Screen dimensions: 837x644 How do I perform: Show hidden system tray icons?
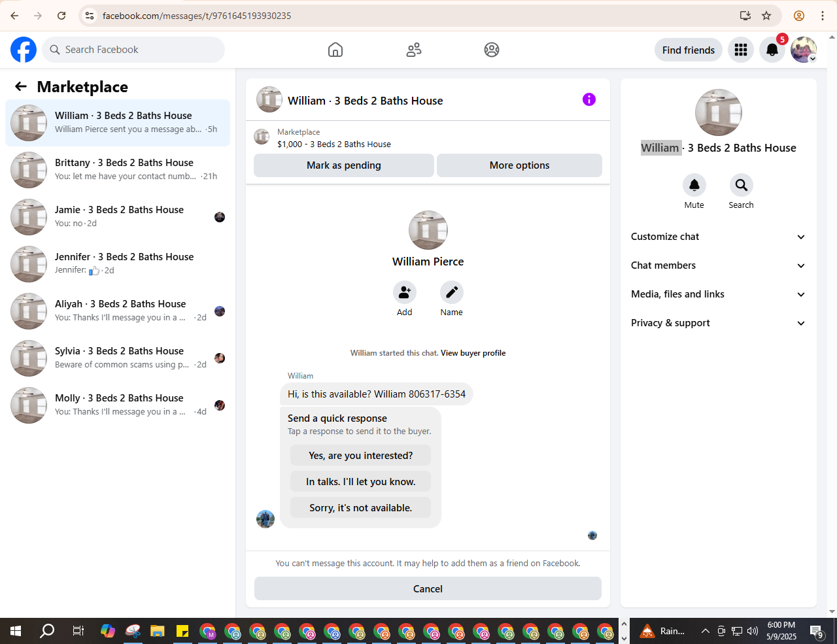[x=705, y=631]
